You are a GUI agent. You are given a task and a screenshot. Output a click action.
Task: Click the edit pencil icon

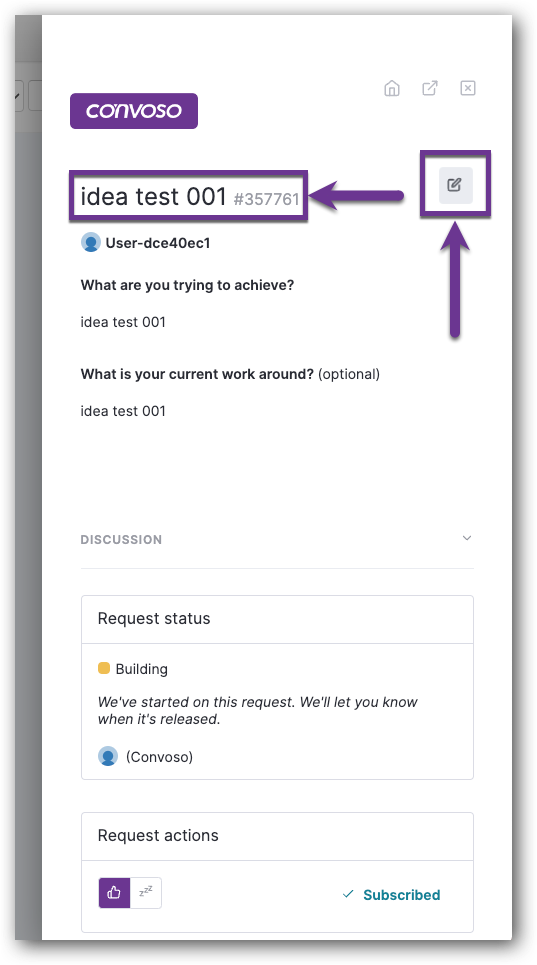coord(455,185)
